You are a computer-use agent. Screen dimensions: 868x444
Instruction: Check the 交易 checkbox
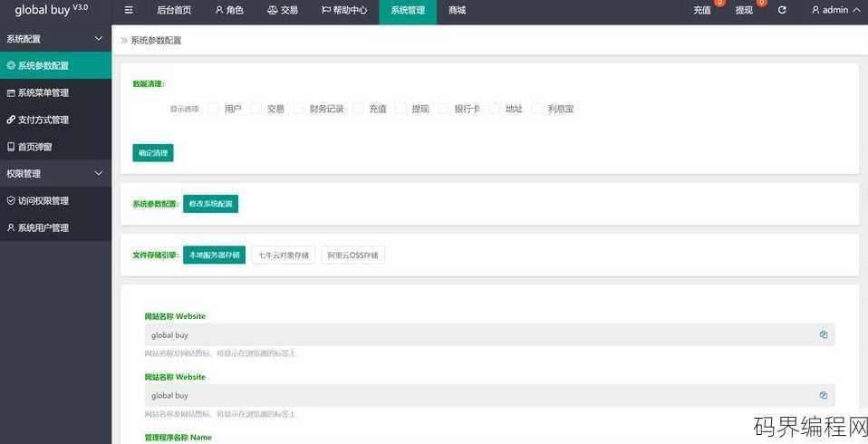point(256,109)
